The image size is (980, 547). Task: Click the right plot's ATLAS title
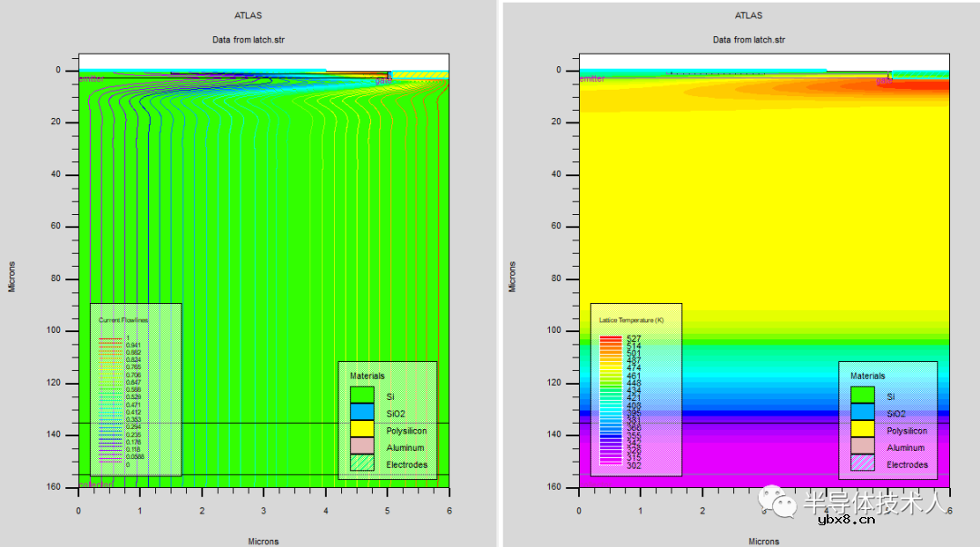[x=749, y=15]
